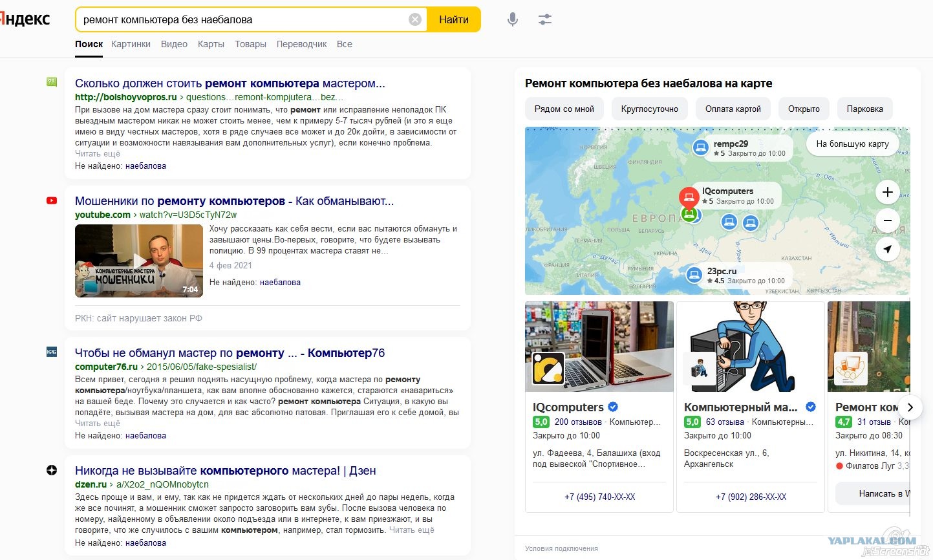Click the YouTube favicon beside the video result

coord(52,200)
